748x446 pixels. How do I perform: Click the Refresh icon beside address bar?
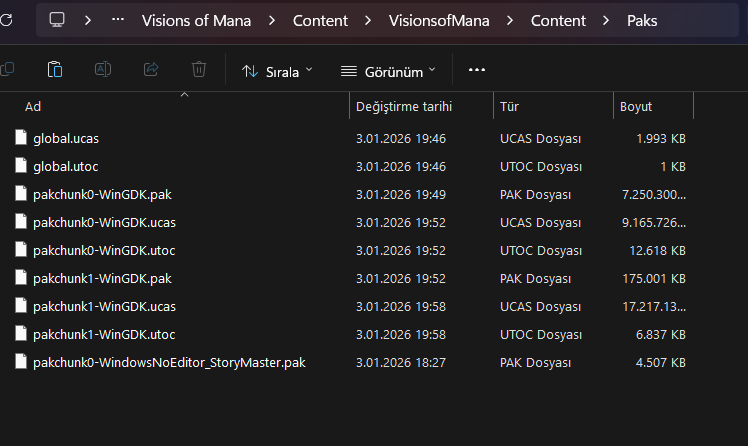[6, 20]
